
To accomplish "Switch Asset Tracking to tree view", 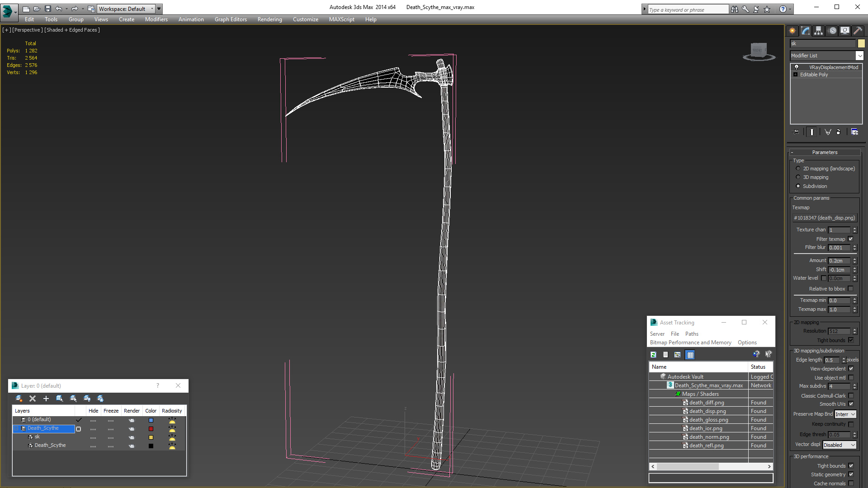I will (677, 355).
